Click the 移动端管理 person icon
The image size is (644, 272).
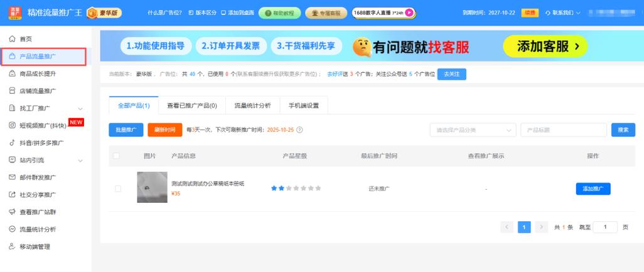pos(13,246)
